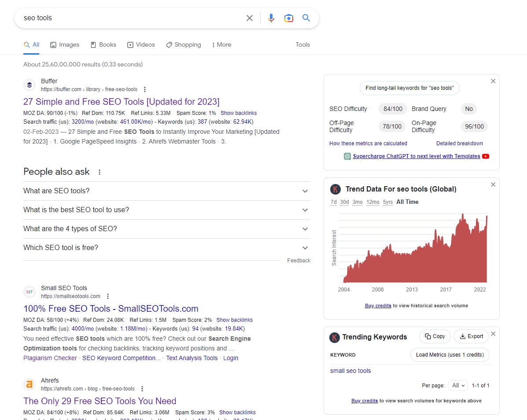Screen dimensions: 527x420
Task: Open '100% Free SEO Tools - SmallSEOTools.com'
Action: coord(111,309)
